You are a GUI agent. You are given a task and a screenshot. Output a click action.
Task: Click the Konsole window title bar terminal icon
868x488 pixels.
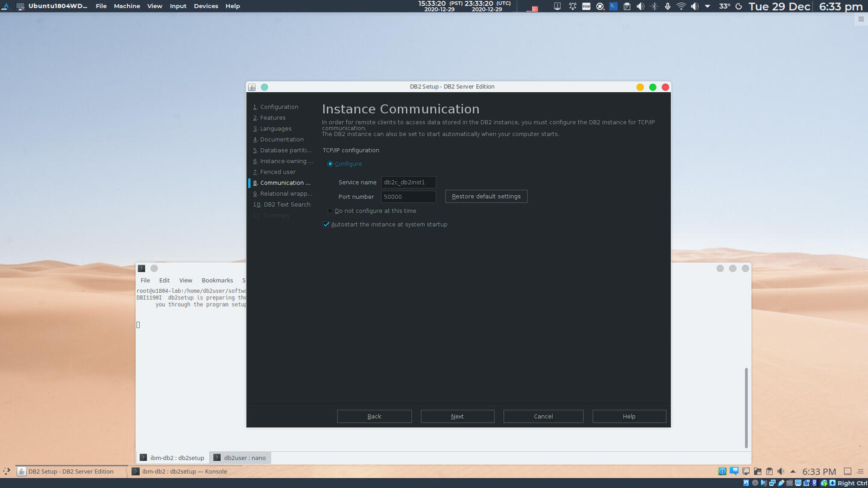click(x=142, y=268)
